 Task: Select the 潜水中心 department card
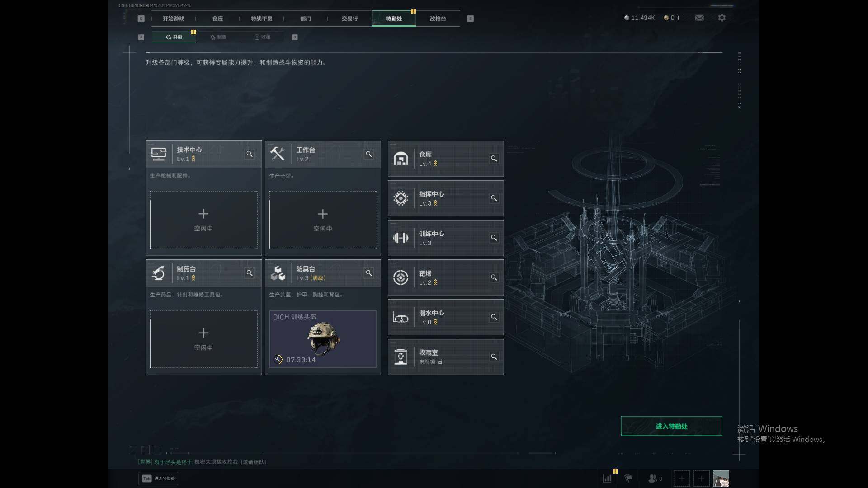[x=445, y=317]
